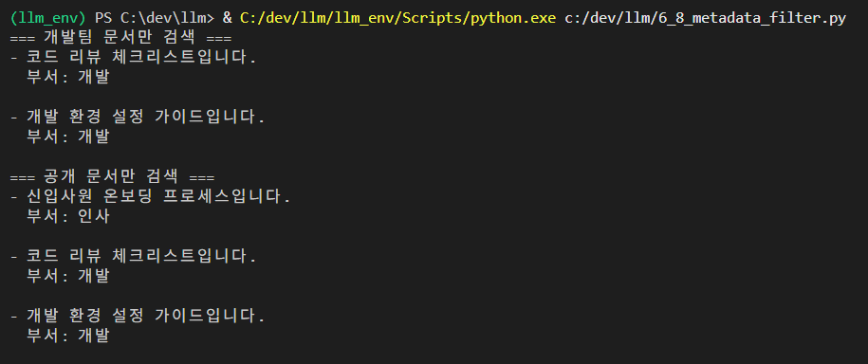Click the '부서: 인사' department line
The width and height of the screenshot is (868, 364).
68,216
